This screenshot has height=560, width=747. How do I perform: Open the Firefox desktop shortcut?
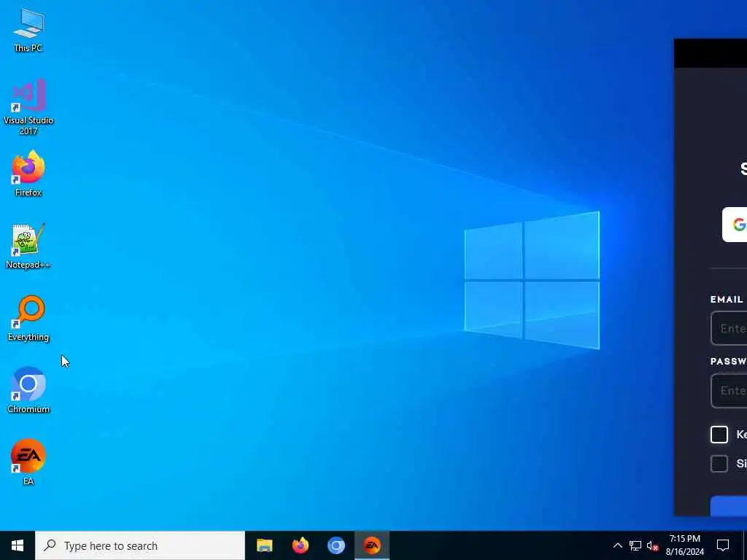pos(28,174)
